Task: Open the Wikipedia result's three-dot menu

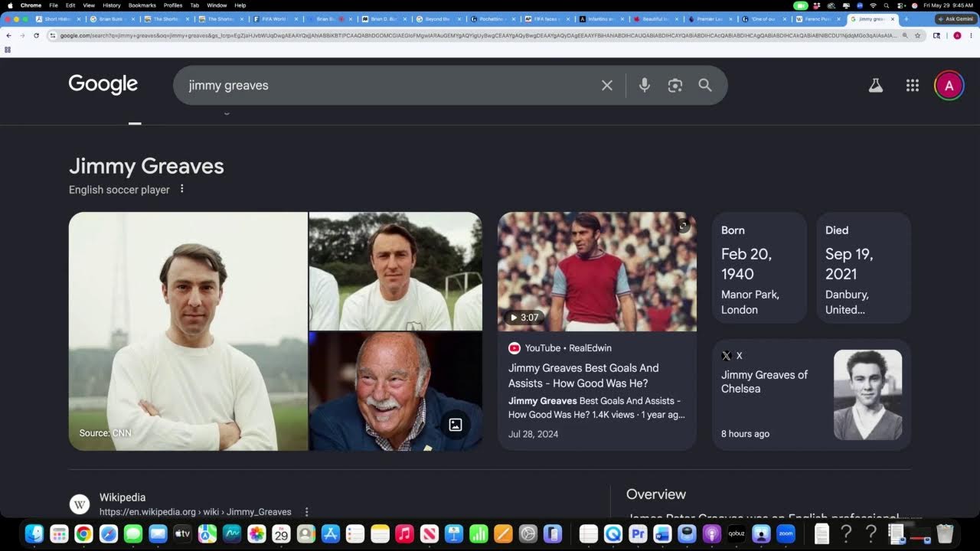Action: [306, 512]
